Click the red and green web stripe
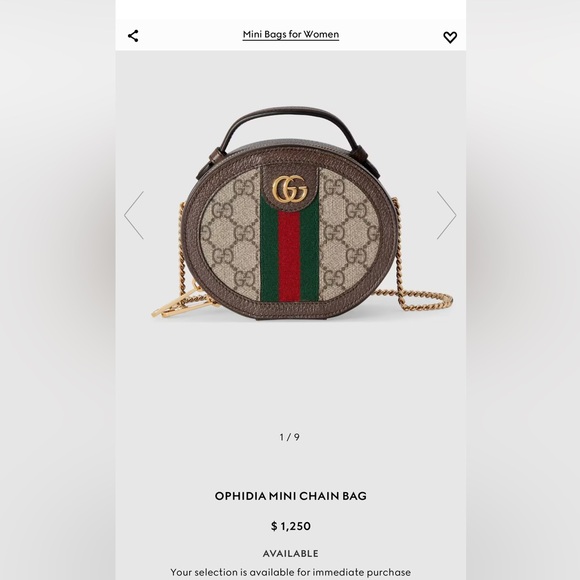 coord(290,252)
